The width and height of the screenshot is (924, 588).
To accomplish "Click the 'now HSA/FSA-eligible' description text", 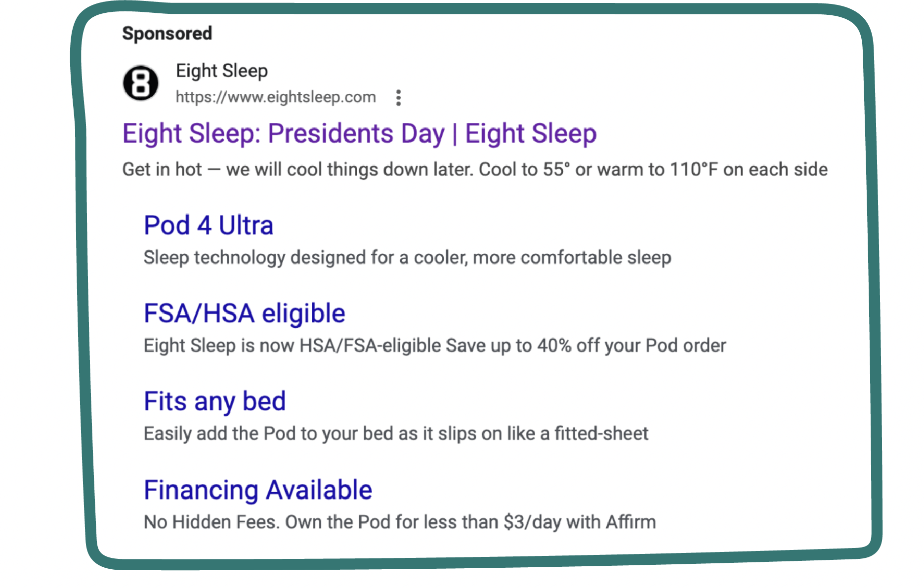I will coord(351,346).
